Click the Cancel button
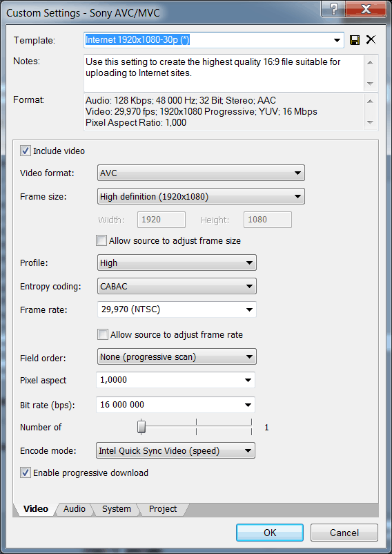The image size is (392, 554). pos(344,533)
